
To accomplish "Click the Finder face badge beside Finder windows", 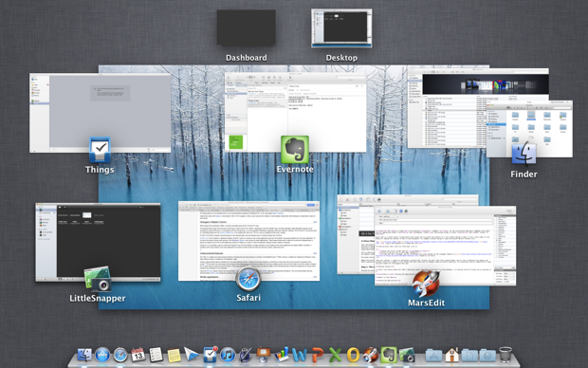I will point(524,155).
